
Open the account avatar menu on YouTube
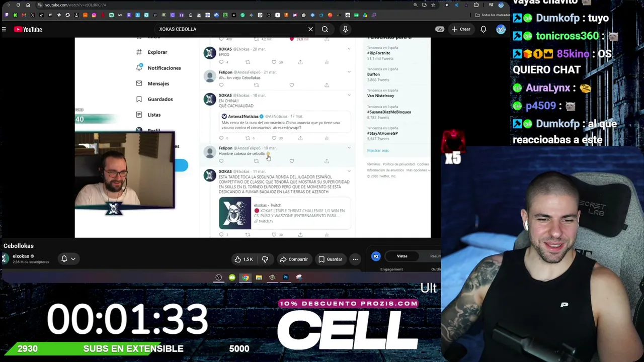(501, 29)
